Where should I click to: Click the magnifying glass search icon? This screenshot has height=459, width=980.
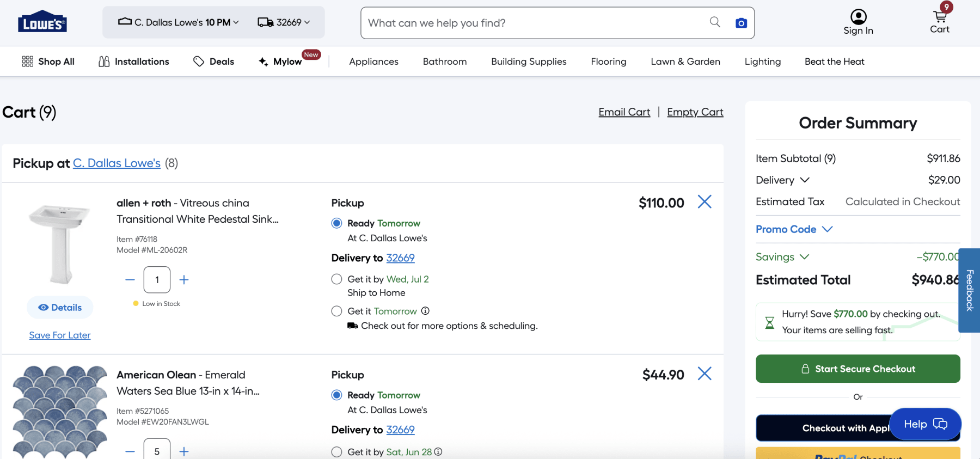[715, 22]
